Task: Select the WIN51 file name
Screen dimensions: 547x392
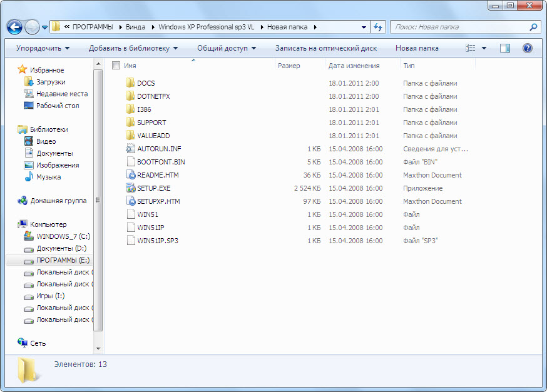Action: (x=148, y=214)
